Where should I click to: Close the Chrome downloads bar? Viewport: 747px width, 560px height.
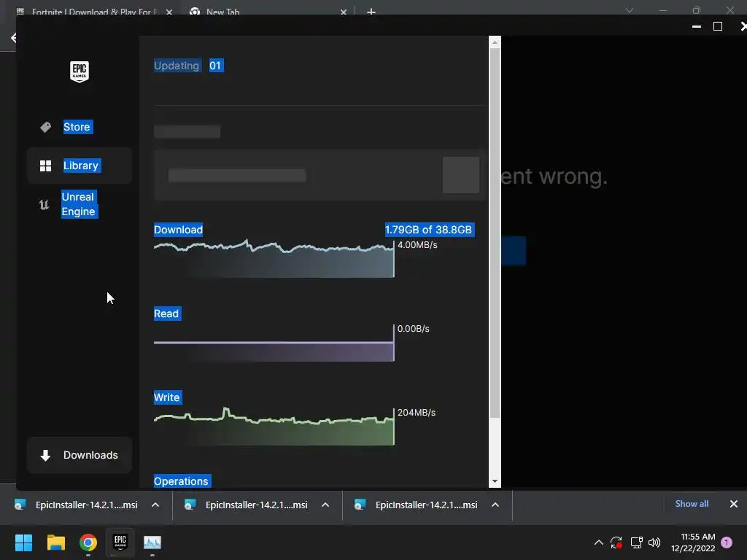pos(734,504)
